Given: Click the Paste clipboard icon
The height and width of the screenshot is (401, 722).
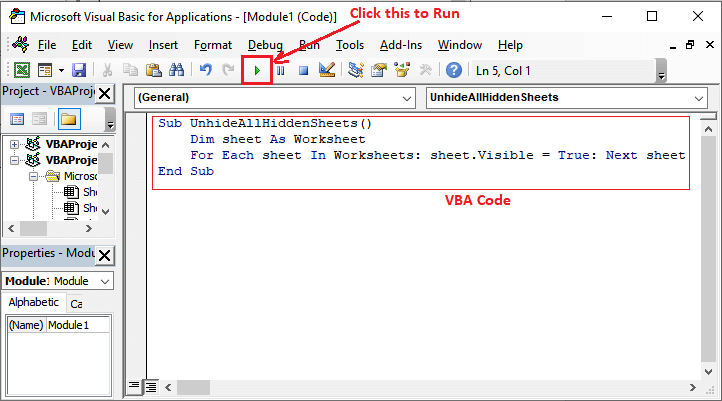Looking at the screenshot, I should 153,70.
